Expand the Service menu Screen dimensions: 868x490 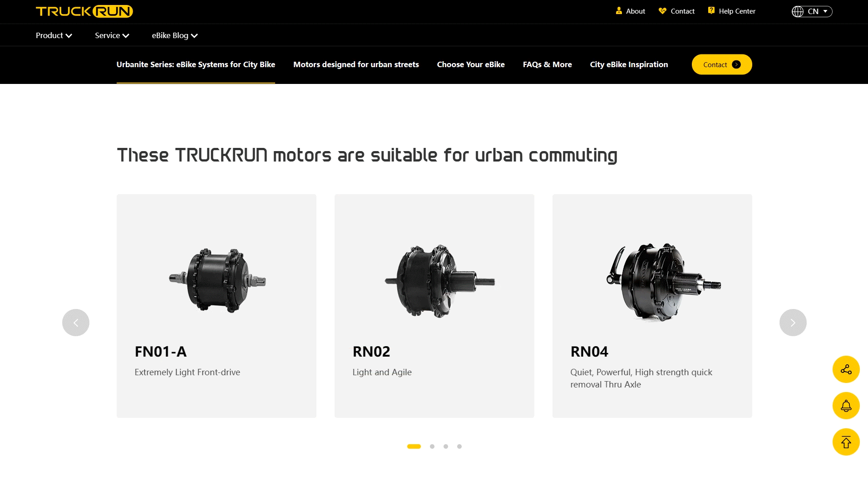[112, 35]
